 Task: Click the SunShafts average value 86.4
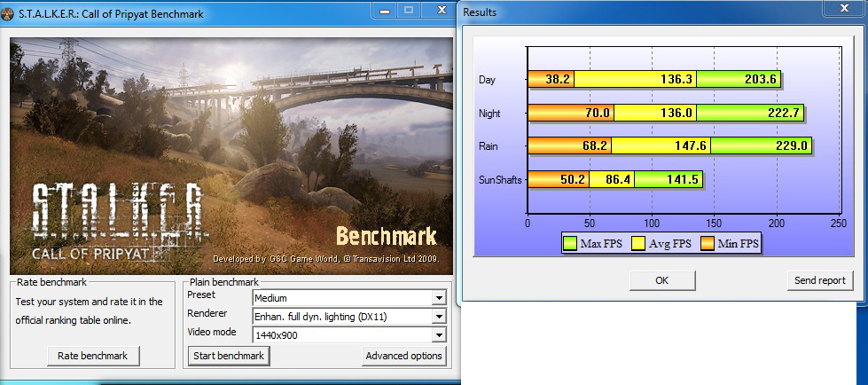point(618,180)
